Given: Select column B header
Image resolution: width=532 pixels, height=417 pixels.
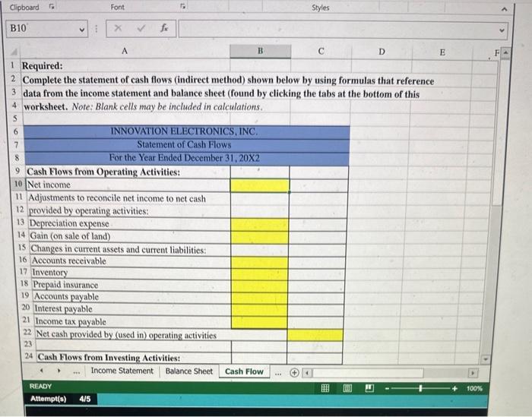Looking at the screenshot, I should 260,51.
